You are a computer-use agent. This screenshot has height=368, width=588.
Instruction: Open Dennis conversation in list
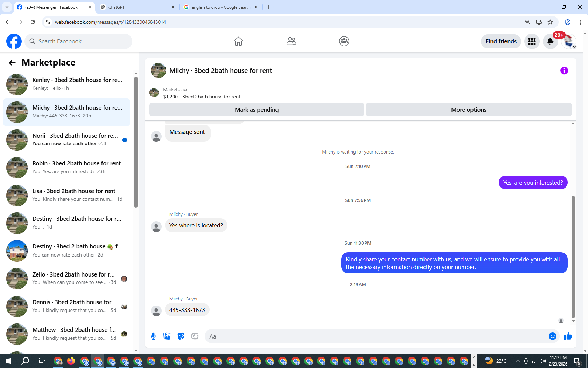(66, 306)
